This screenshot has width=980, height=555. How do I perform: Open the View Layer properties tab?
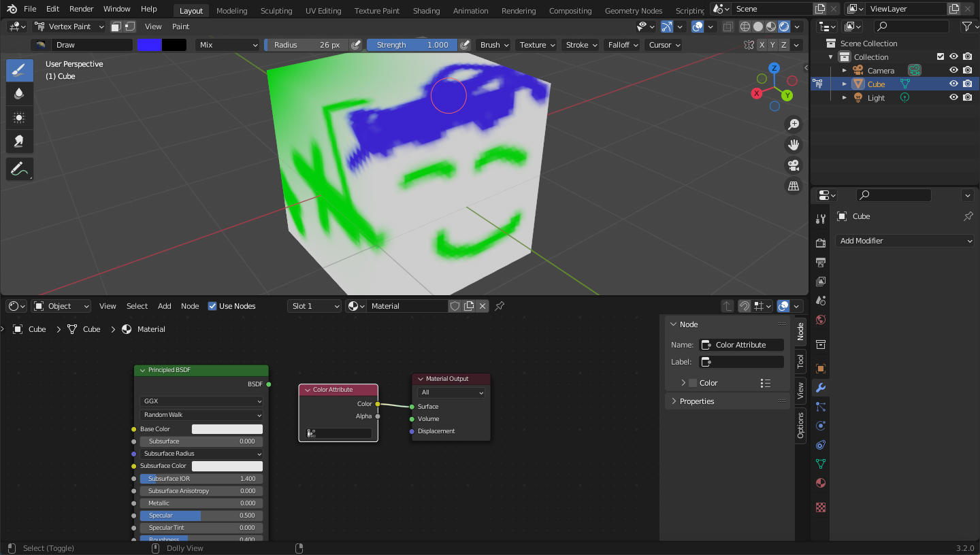(821, 282)
